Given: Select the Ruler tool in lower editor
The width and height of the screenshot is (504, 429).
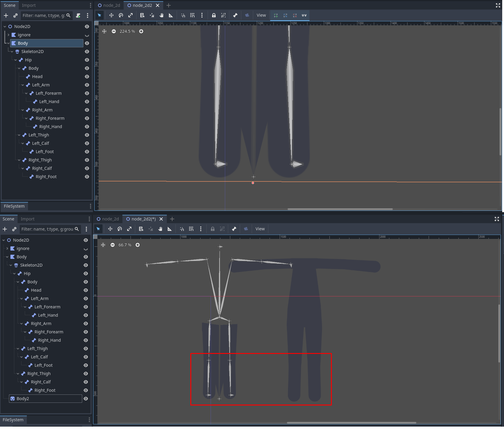Looking at the screenshot, I should (x=169, y=229).
